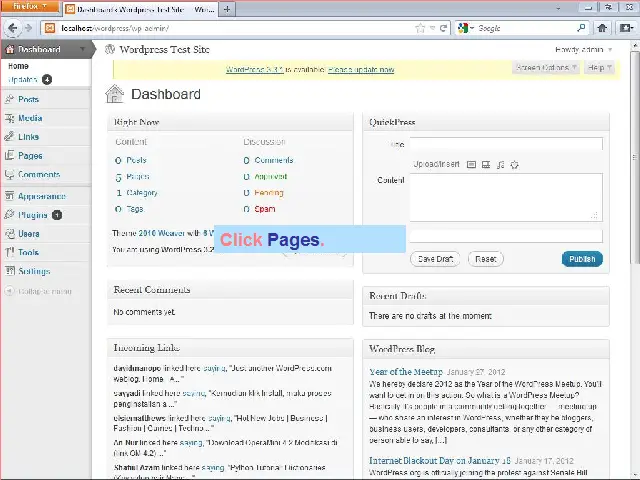This screenshot has height=480, width=640.
Task: Click the Firefox Home button icon
Action: coord(602,28)
